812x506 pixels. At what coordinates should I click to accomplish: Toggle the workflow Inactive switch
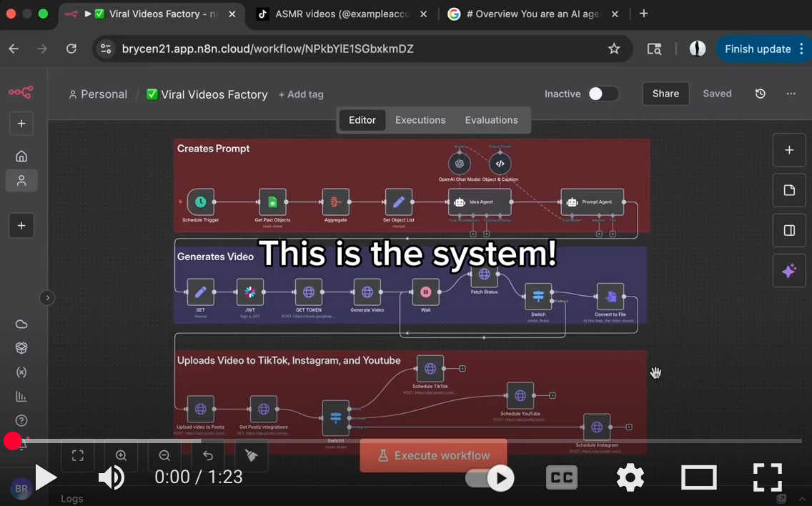coord(603,94)
